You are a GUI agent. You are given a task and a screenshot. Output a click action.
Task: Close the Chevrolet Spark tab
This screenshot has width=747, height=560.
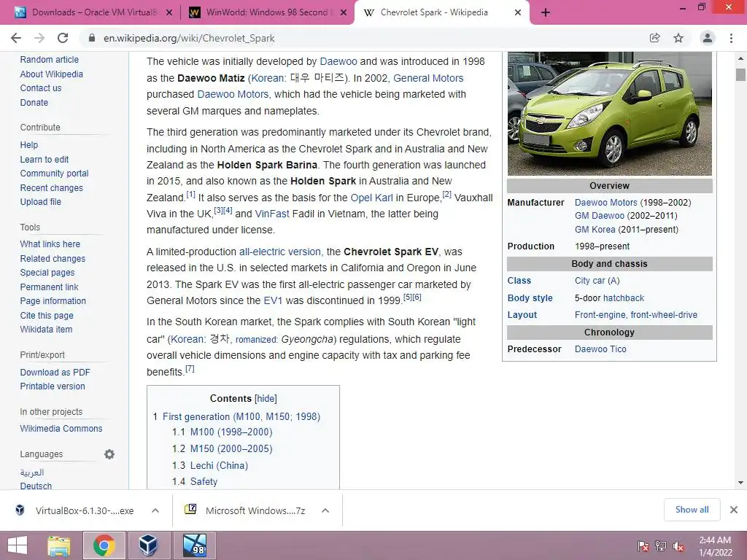point(518,13)
